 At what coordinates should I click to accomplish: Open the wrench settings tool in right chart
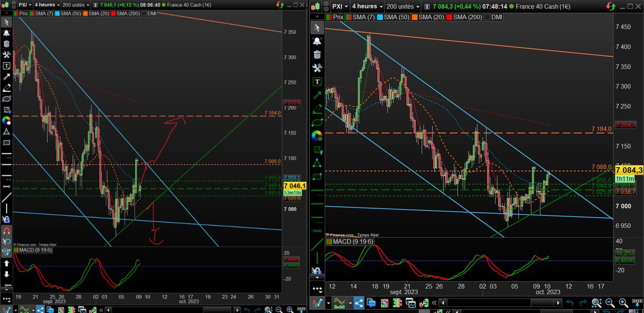tap(317, 68)
